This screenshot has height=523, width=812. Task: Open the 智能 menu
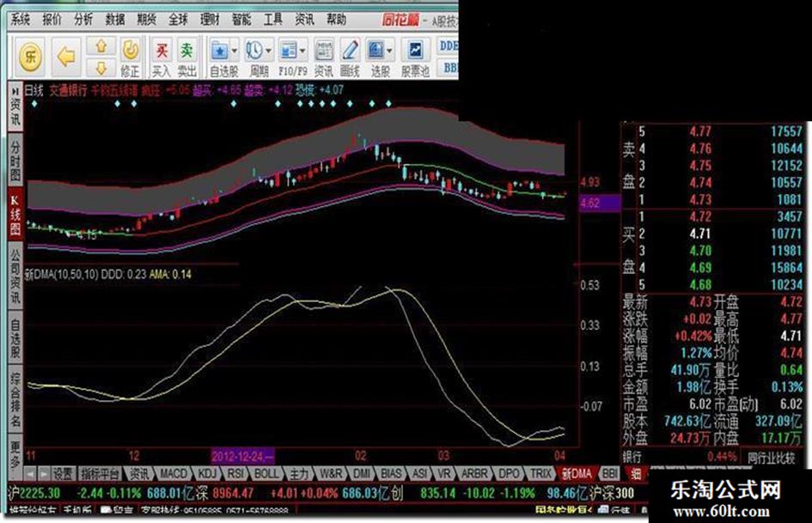[x=241, y=20]
